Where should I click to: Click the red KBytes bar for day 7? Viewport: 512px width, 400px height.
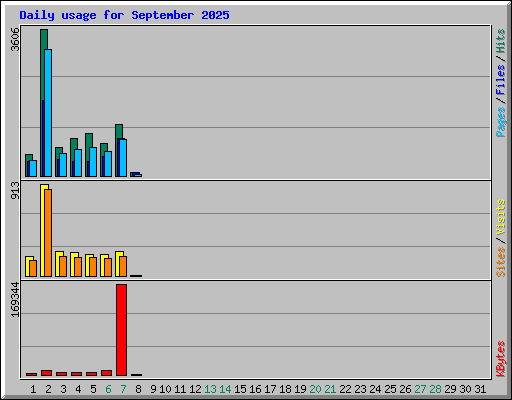click(x=121, y=330)
